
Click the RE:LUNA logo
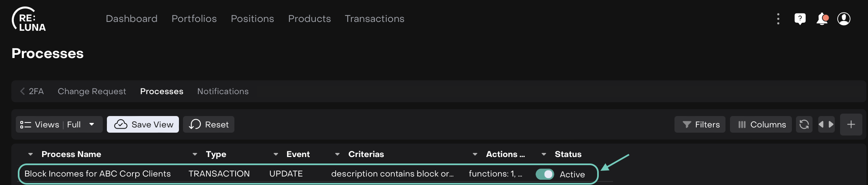[28, 19]
